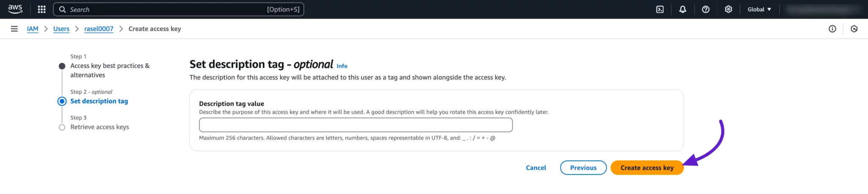Navigate to rasel0007 user breadcrumb
868x194 pixels.
pyautogui.click(x=99, y=29)
